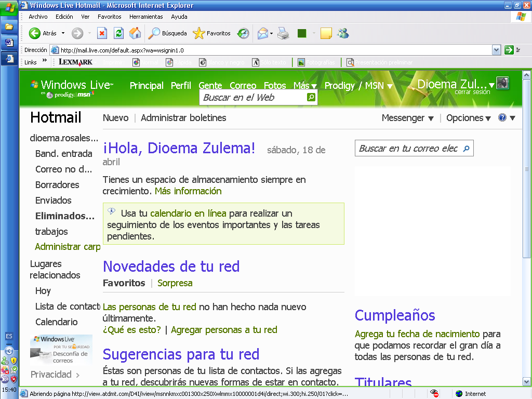Switch to the Word taskbar button

(x=9, y=43)
